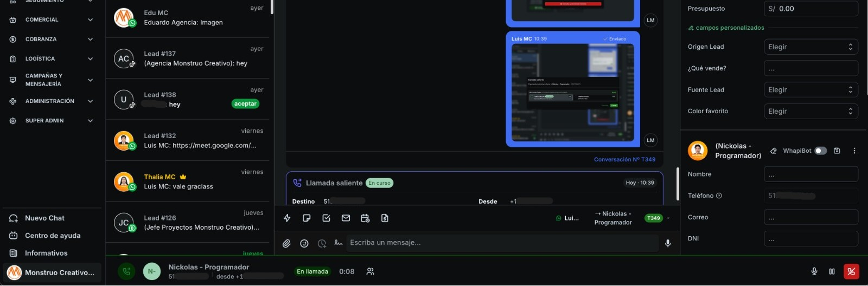Screen dimensions: 868x286
Task: Pause the ongoing call
Action: pos(832,271)
